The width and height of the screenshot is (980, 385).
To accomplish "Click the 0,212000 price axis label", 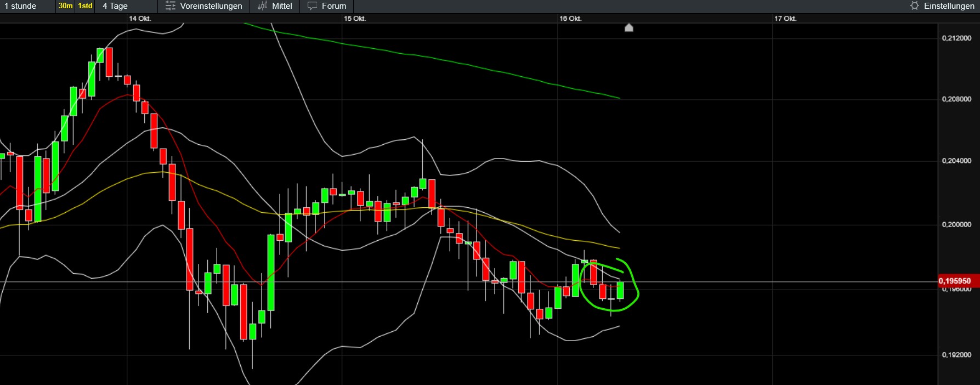I will point(956,38).
